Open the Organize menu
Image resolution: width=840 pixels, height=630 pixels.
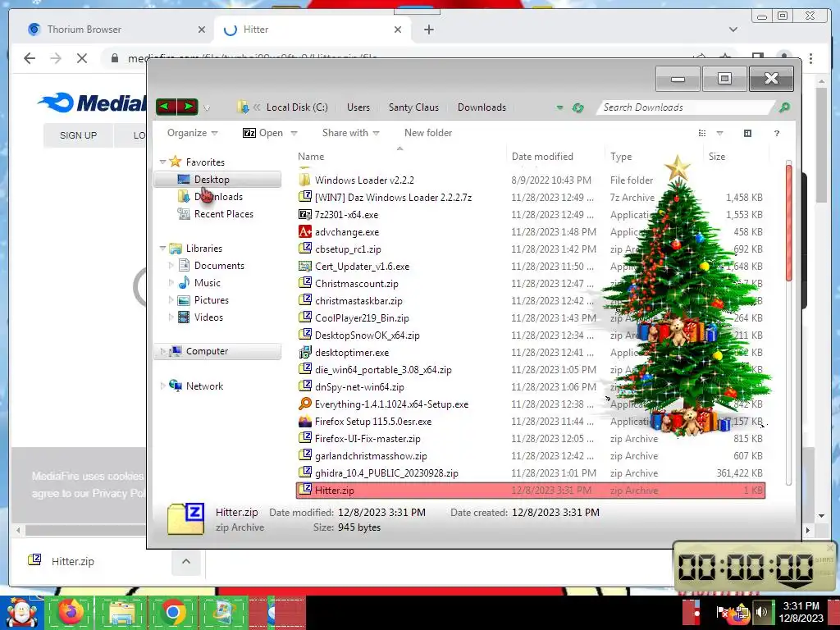pyautogui.click(x=192, y=133)
